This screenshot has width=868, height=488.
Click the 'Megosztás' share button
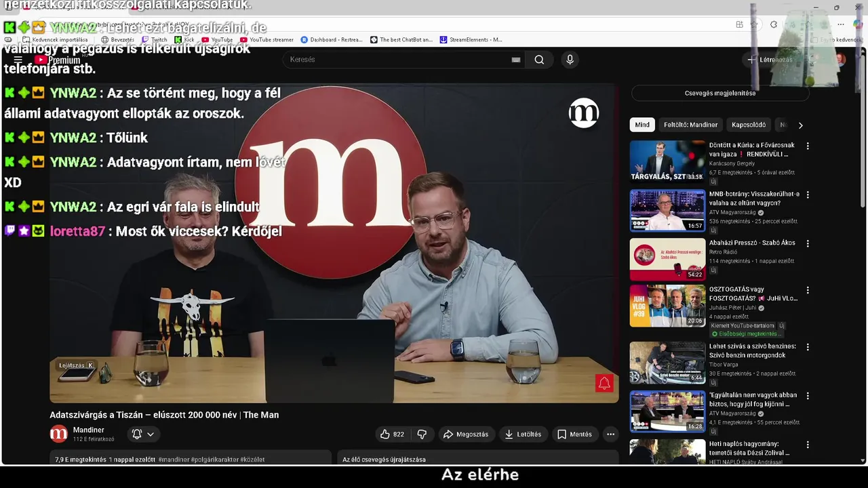465,434
